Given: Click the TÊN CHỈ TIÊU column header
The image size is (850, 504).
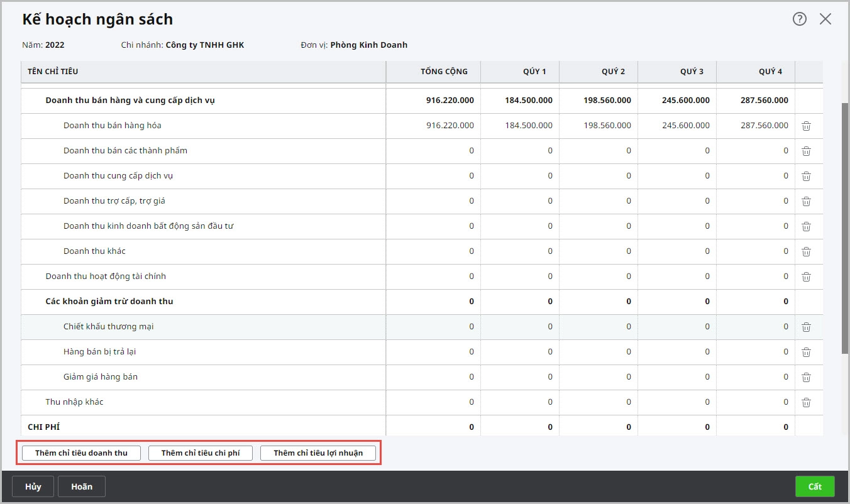Looking at the screenshot, I should [204, 72].
